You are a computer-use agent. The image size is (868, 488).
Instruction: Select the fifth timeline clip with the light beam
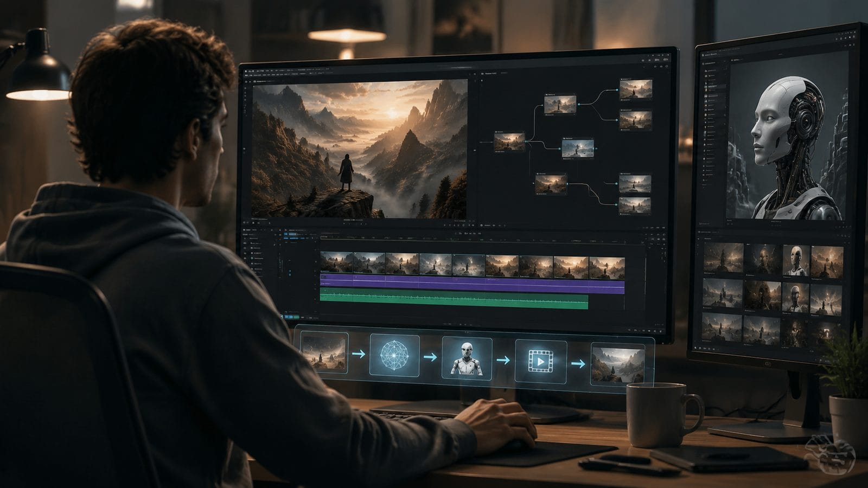tap(469, 265)
